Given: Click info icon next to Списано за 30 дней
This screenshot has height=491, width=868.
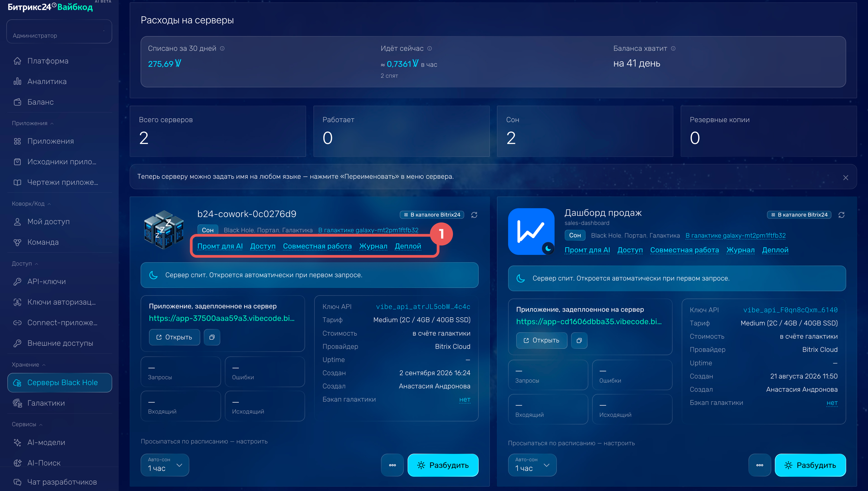Looking at the screenshot, I should (x=222, y=49).
